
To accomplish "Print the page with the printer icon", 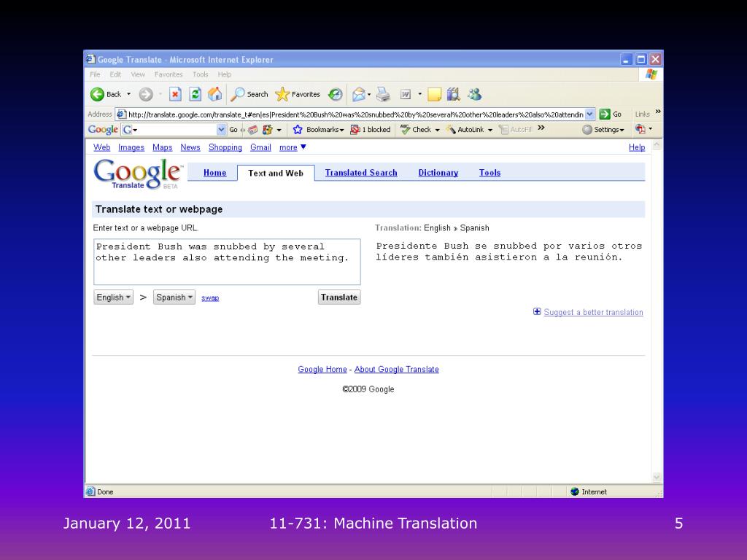I will pos(383,94).
